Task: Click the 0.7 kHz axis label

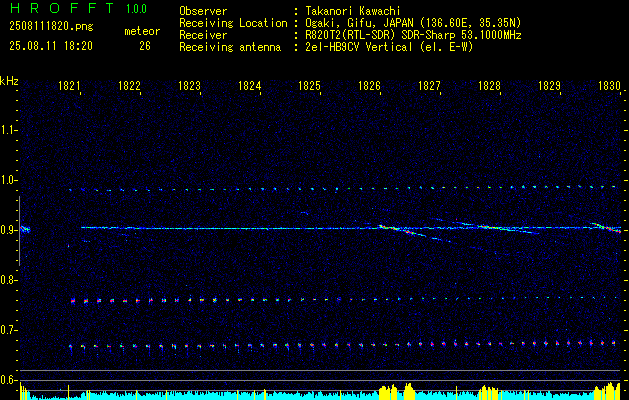Action: click(x=8, y=330)
